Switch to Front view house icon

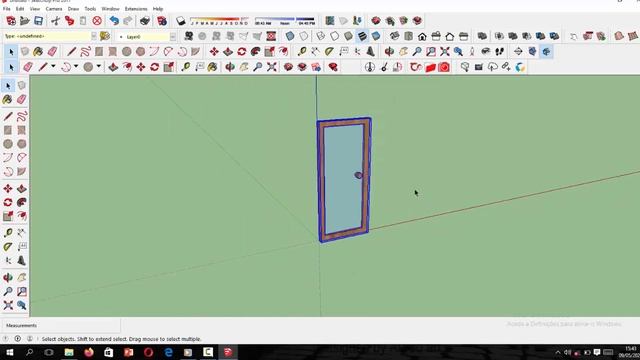pyautogui.click(x=422, y=36)
